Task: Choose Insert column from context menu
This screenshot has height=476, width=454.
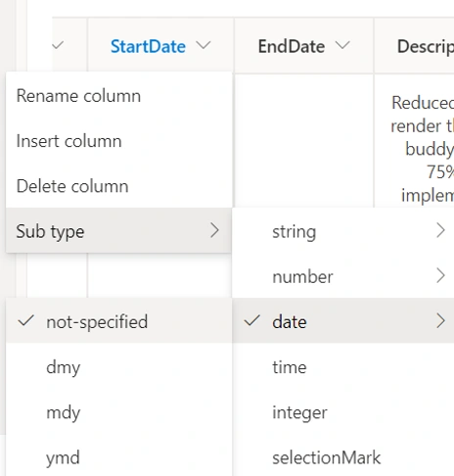Action: point(119,141)
